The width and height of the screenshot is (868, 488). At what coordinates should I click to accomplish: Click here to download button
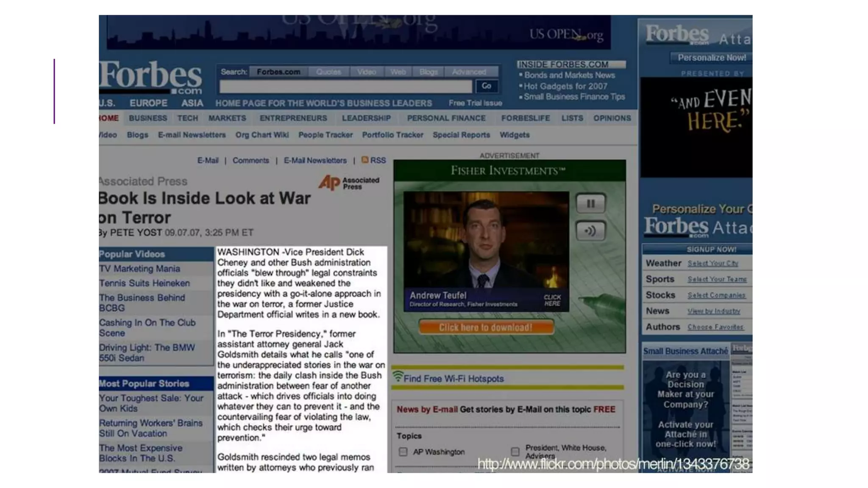pyautogui.click(x=486, y=327)
